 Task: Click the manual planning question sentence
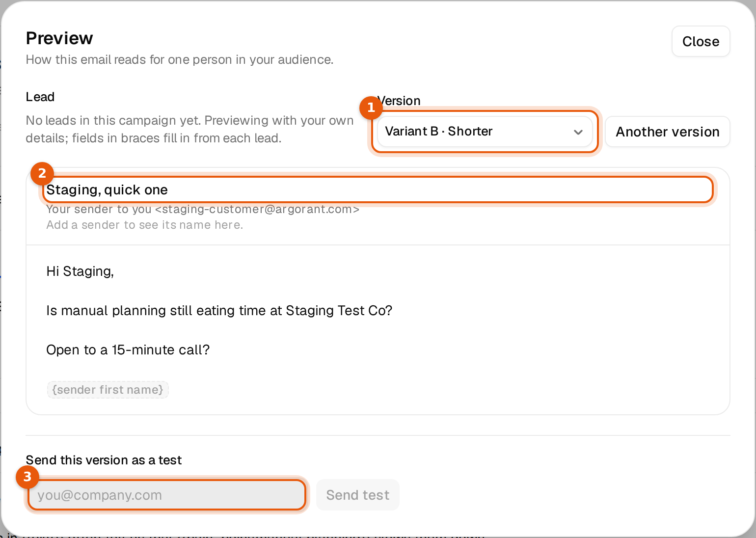coord(219,311)
